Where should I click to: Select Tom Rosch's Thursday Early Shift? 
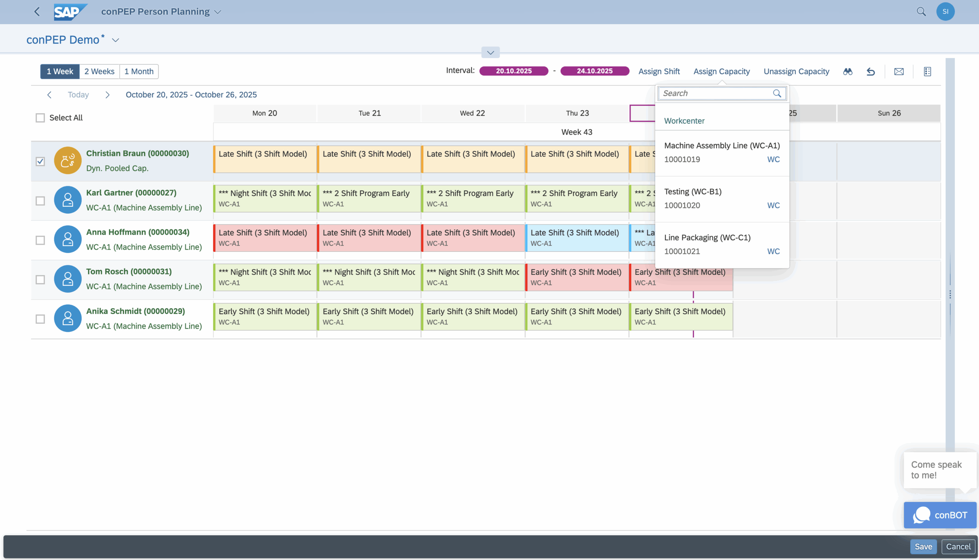tap(577, 277)
